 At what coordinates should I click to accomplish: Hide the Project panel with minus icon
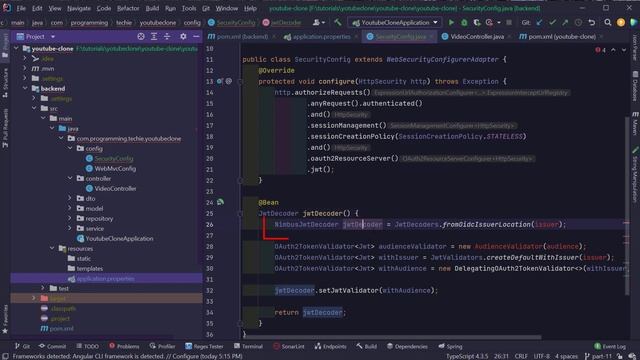tap(196, 37)
